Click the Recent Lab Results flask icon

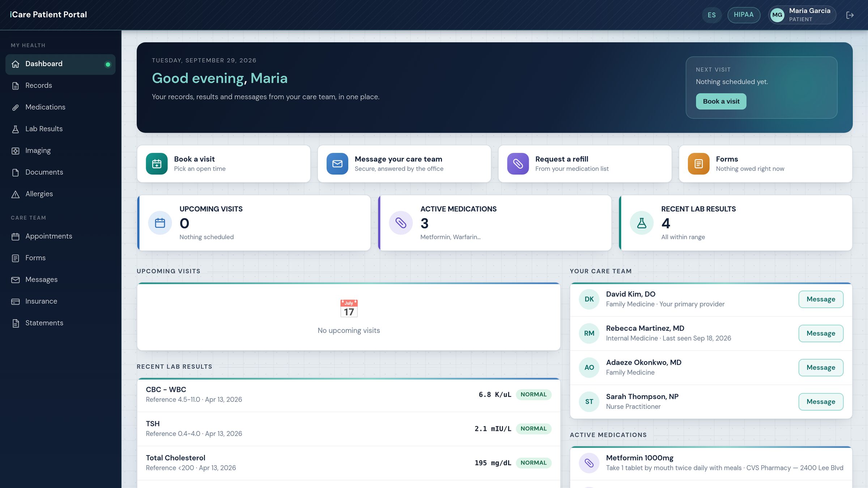642,223
